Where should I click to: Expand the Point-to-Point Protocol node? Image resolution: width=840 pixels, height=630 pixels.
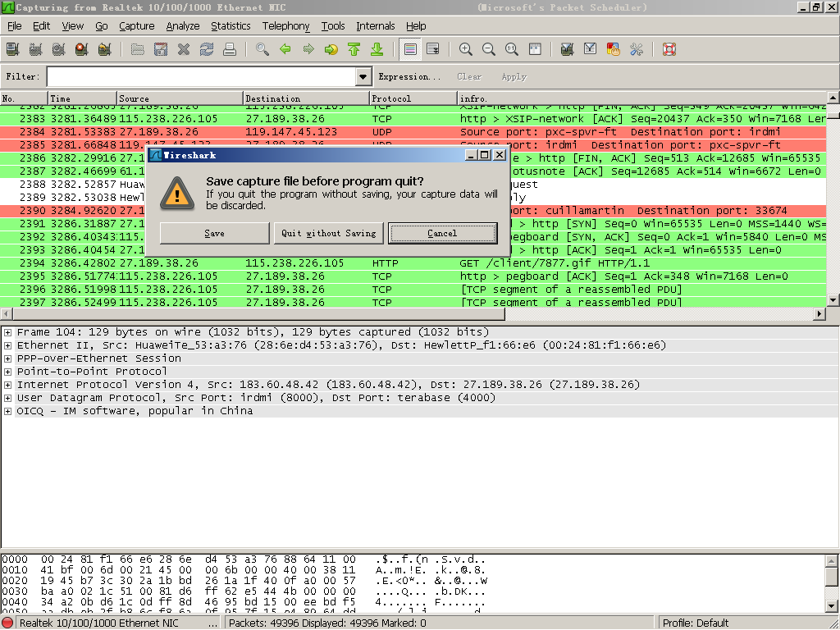[8, 372]
